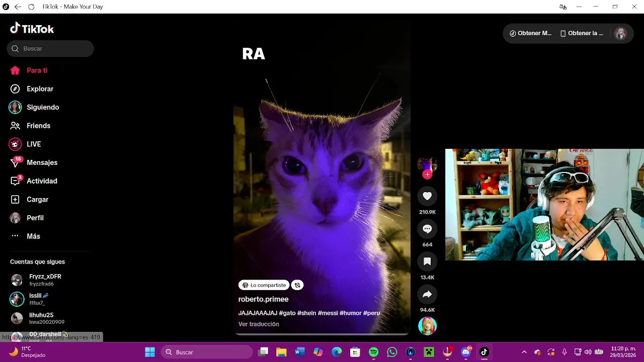Open Microsoft Word from the taskbar
The height and width of the screenshot is (362, 644).
tap(300, 352)
